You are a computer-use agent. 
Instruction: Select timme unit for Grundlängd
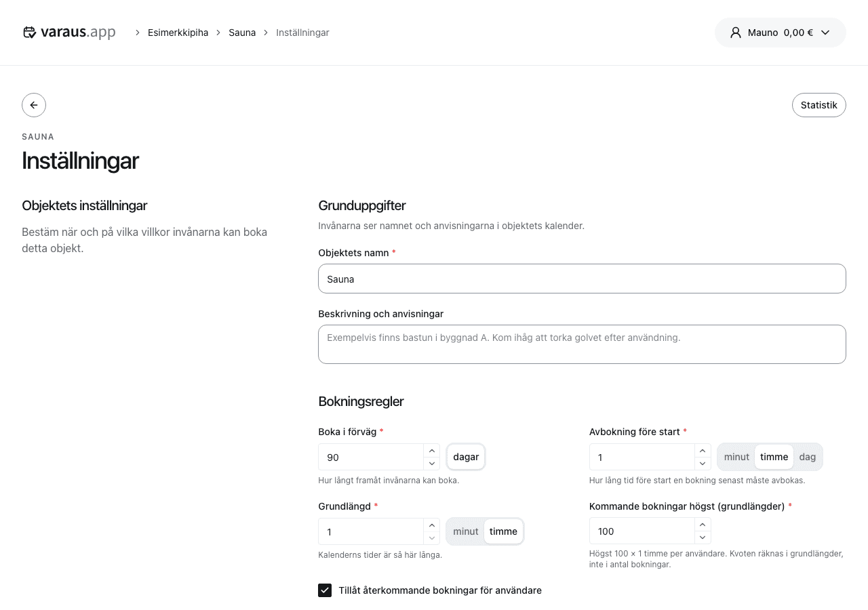click(503, 531)
